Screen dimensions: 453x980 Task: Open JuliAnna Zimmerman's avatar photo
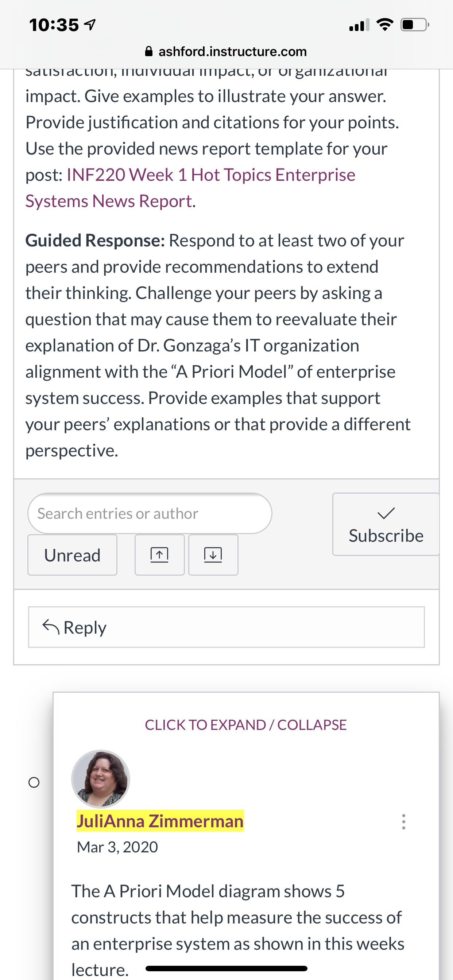point(101,779)
